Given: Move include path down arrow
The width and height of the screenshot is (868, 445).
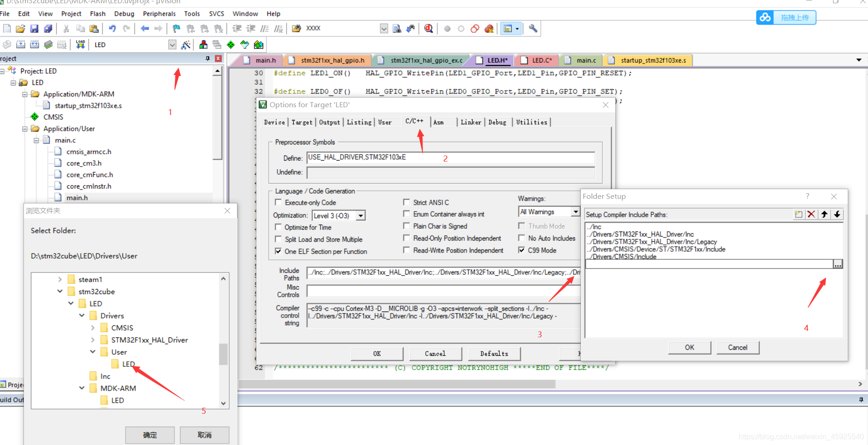Looking at the screenshot, I should (x=837, y=214).
